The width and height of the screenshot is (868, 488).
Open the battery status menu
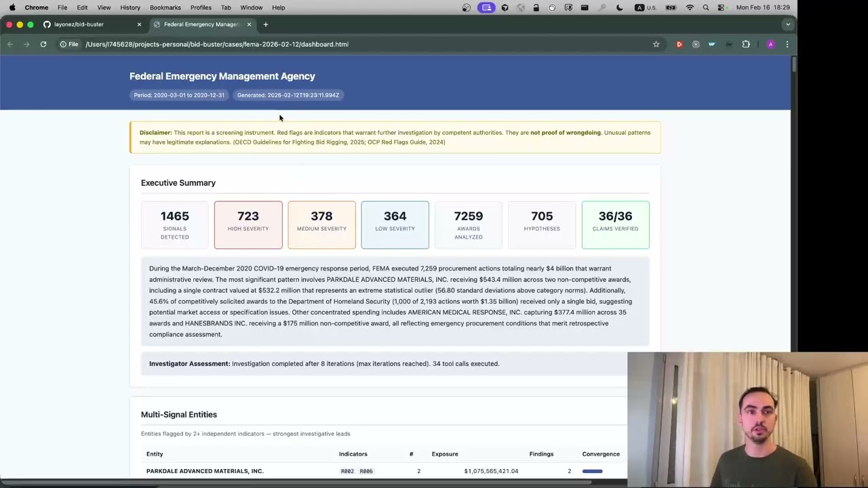(671, 7)
